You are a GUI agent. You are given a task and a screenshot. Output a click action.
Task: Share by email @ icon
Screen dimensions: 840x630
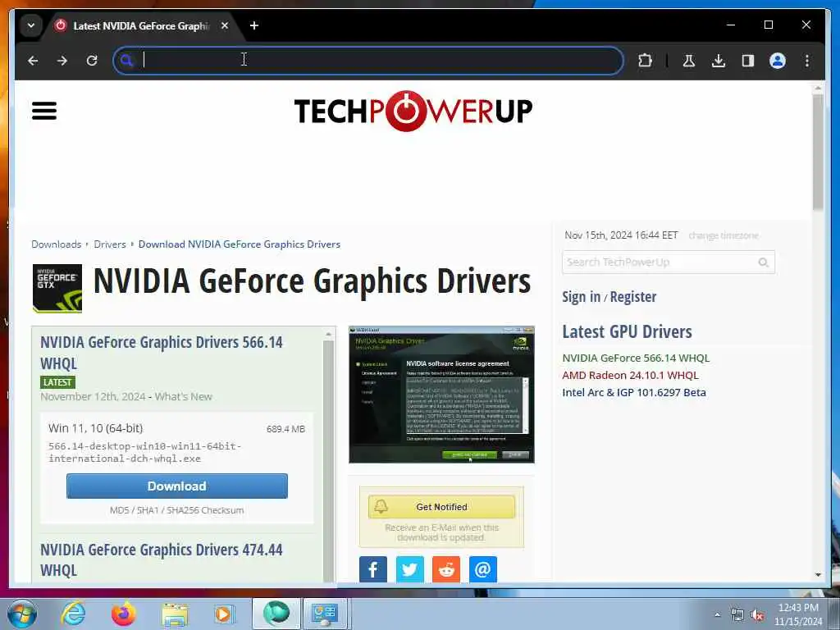coord(482,569)
